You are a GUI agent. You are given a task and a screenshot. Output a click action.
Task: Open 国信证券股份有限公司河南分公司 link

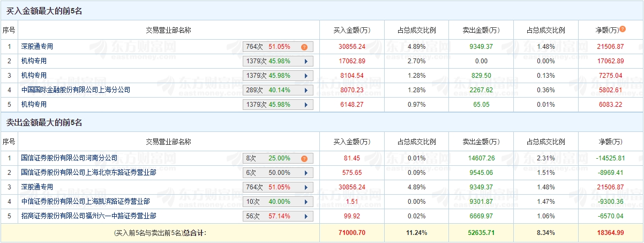click(x=69, y=158)
